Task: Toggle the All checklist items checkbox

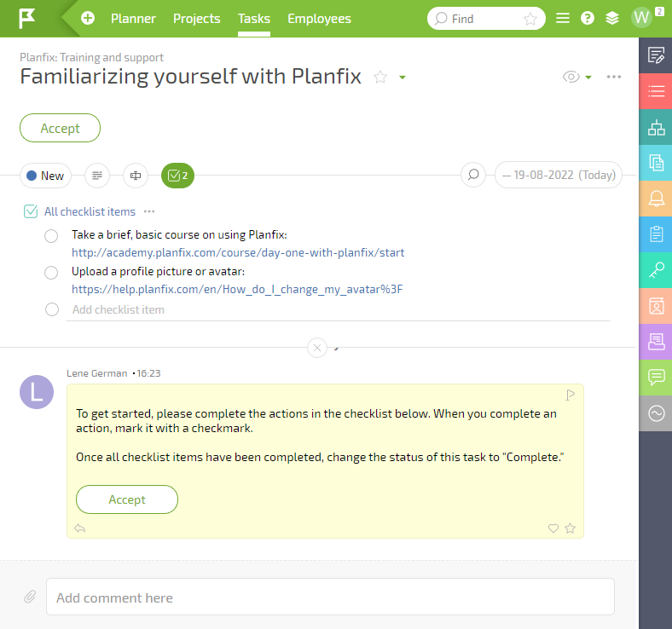Action: [x=31, y=211]
